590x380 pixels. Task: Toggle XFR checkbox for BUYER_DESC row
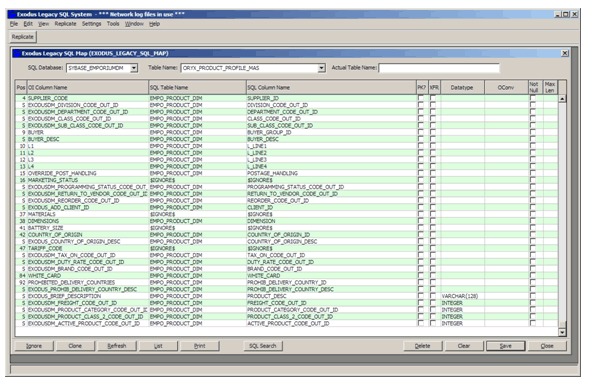tap(433, 139)
